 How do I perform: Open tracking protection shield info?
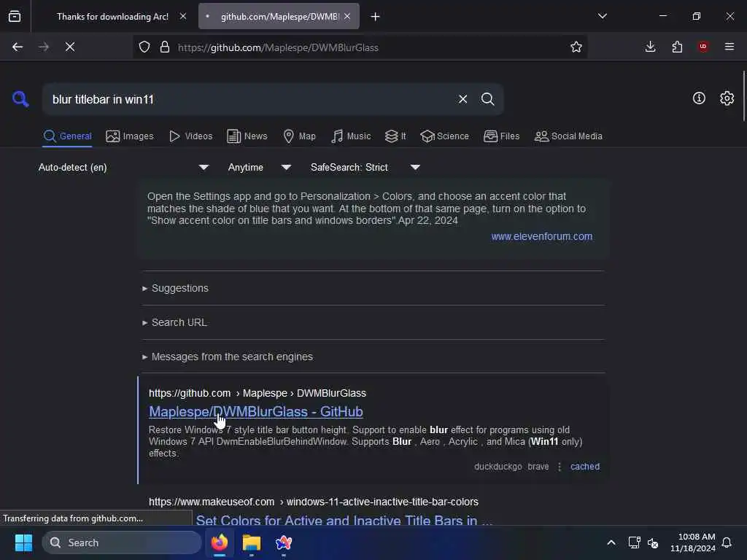pyautogui.click(x=144, y=47)
